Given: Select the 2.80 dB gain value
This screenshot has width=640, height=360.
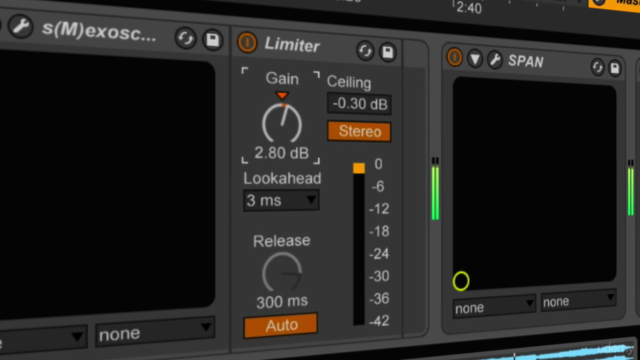Looking at the screenshot, I should [x=282, y=153].
